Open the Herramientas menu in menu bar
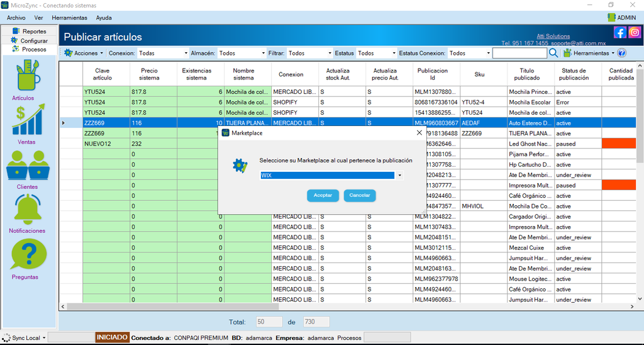This screenshot has height=345, width=644. click(x=69, y=18)
